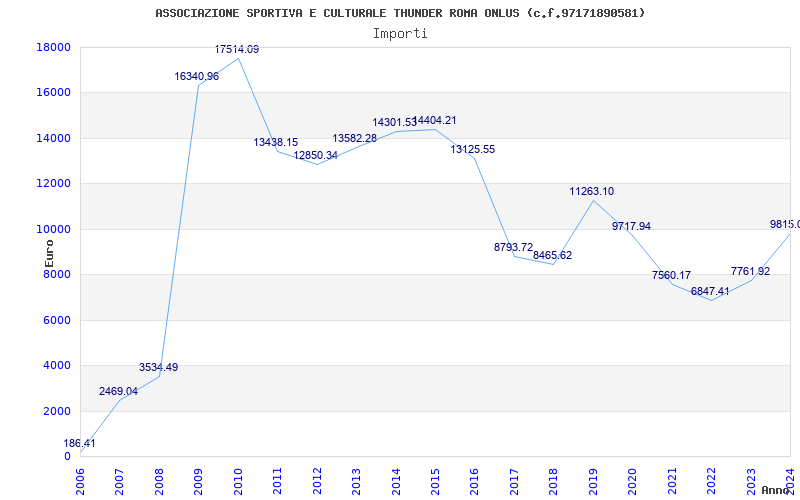Click y-axis tick 16000
This screenshot has height=500, width=800.
pyautogui.click(x=54, y=93)
